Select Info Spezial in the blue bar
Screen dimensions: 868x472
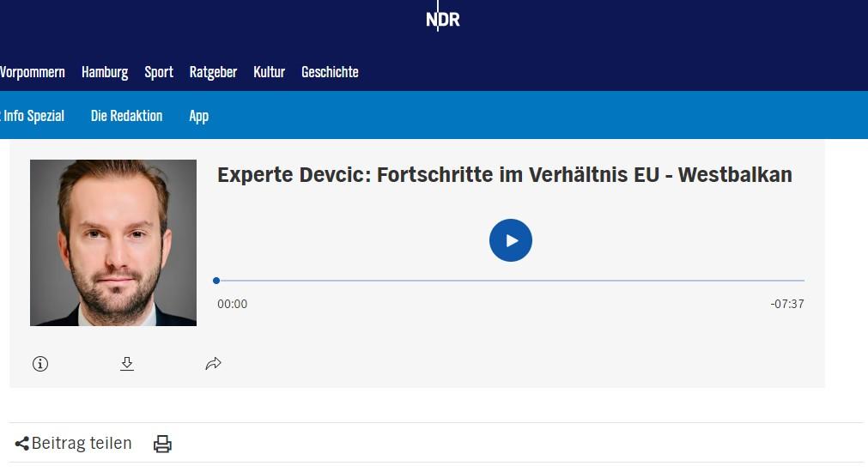click(33, 116)
